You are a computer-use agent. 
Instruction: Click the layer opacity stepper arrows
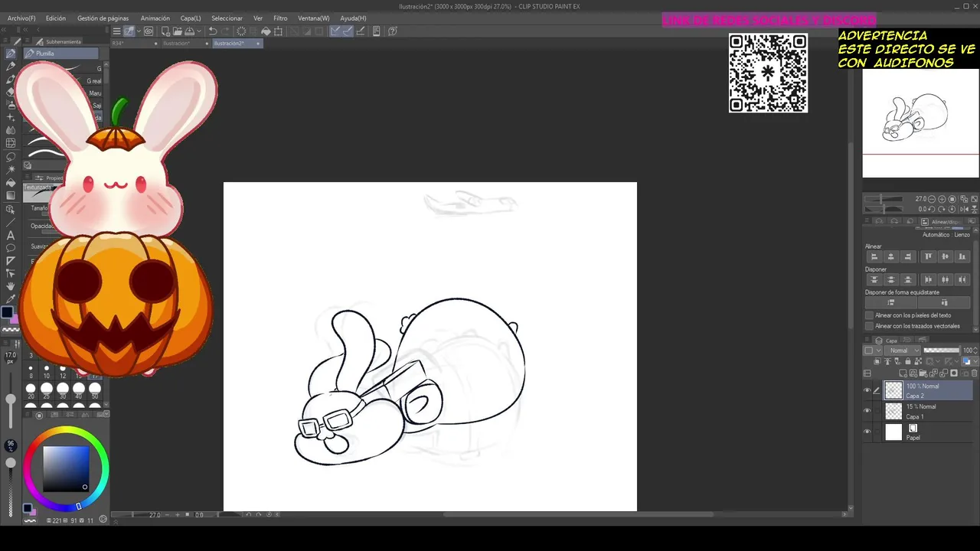coord(975,350)
